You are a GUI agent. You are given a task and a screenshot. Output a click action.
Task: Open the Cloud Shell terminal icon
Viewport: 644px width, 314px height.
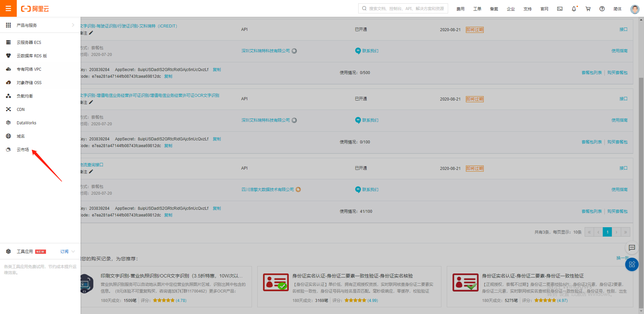click(560, 9)
